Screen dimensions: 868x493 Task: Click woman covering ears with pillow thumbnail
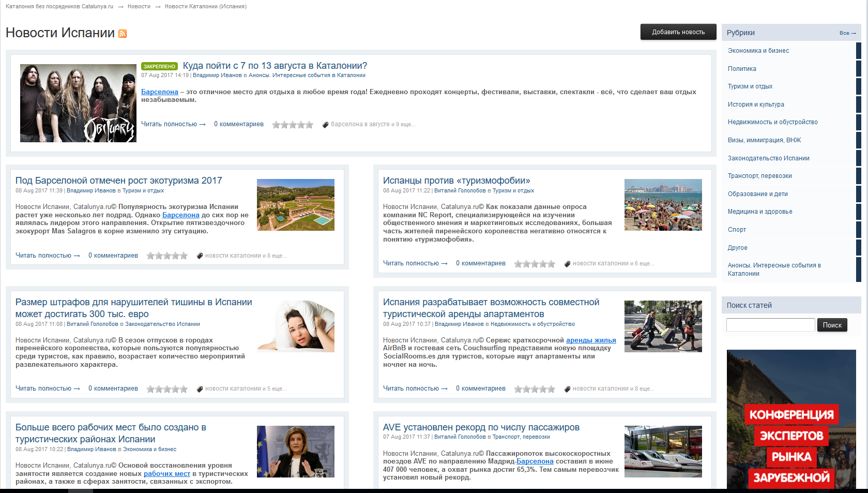point(296,326)
